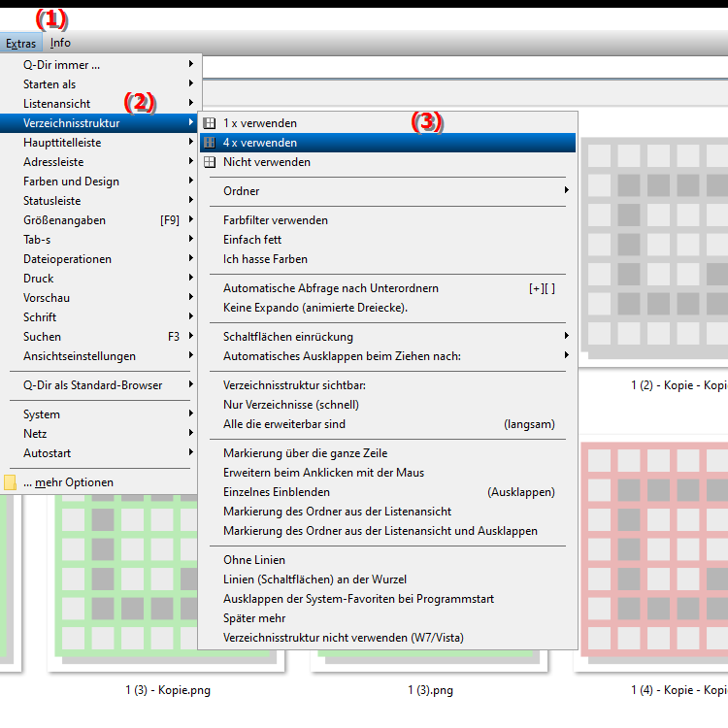728x728 pixels.
Task: Select file name 1 (3).png
Action: tap(430, 690)
